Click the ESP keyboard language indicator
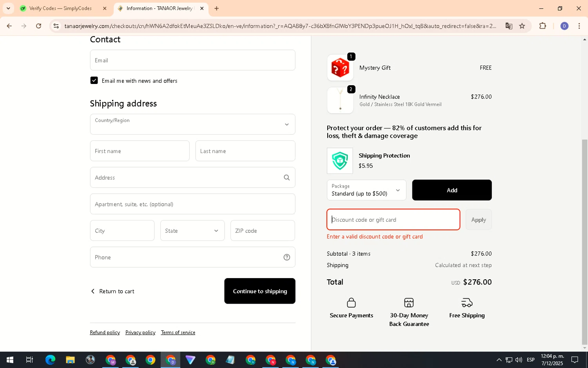 point(531,360)
